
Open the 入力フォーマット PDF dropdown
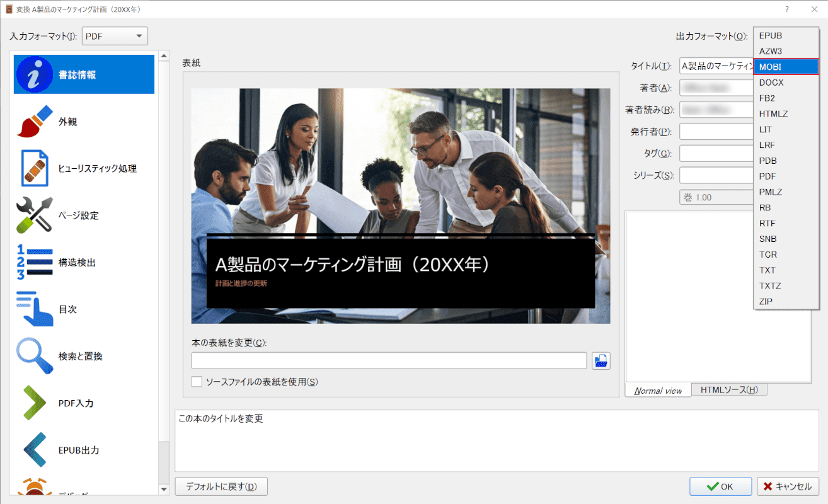coord(115,36)
